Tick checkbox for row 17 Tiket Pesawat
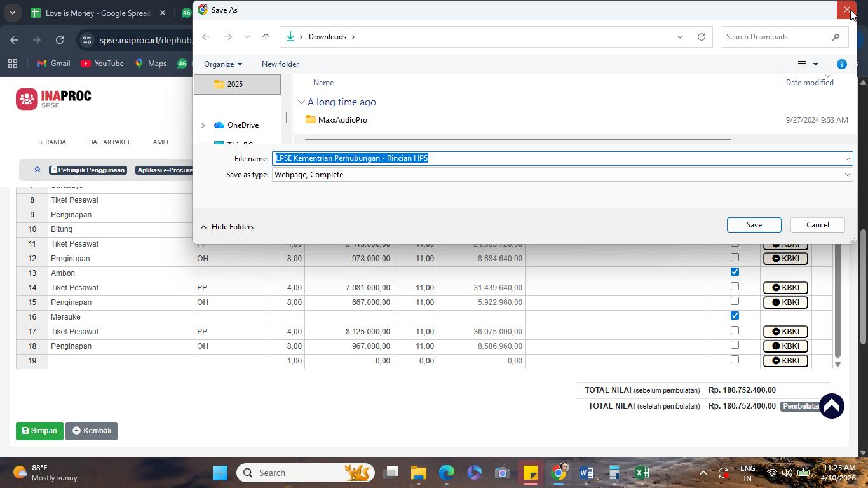The width and height of the screenshot is (868, 488). click(735, 330)
